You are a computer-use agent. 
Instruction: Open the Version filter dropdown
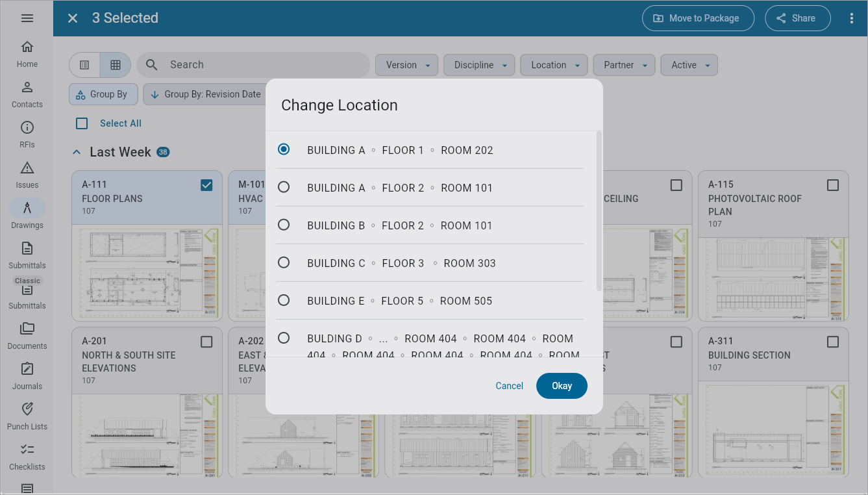click(406, 65)
